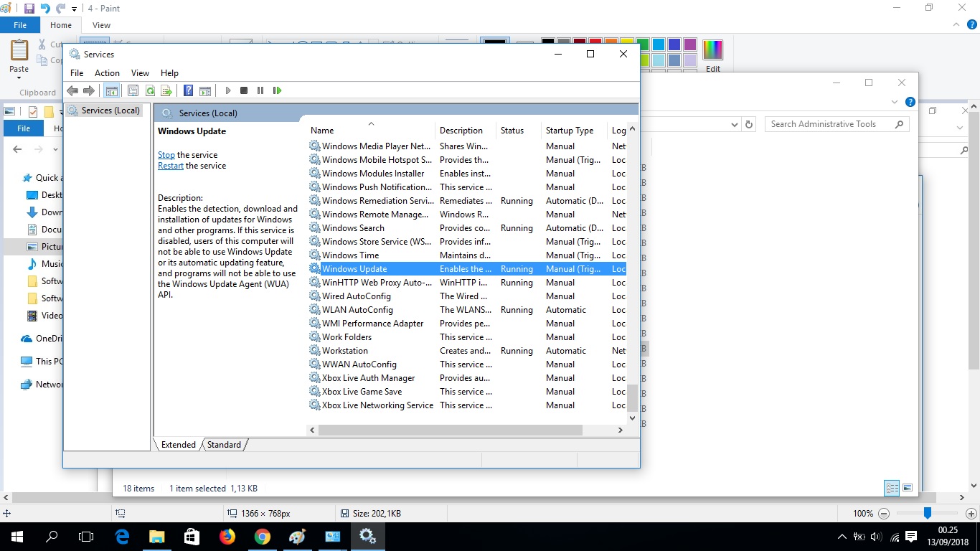
Task: Click the Paint zoom out minus button
Action: 884,514
